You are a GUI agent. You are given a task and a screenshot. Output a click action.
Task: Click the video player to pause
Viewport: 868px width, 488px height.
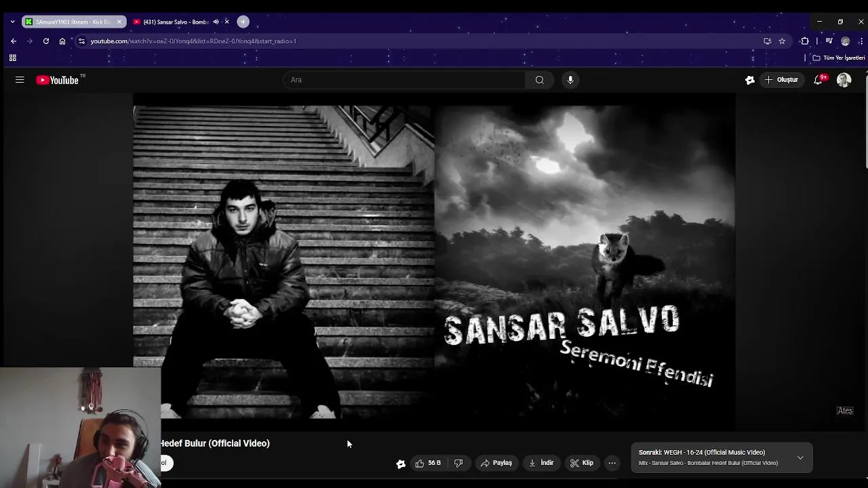(434, 261)
